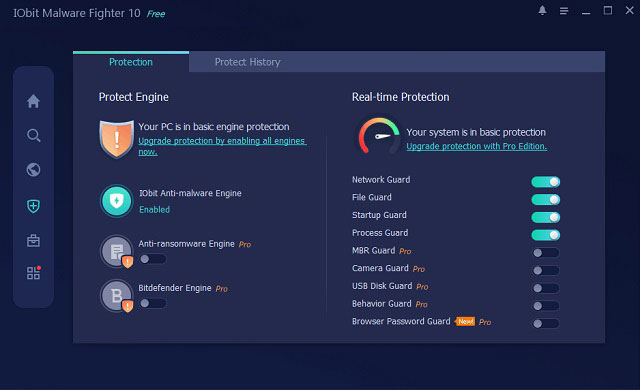Image resolution: width=640 pixels, height=390 pixels.
Task: Click the 'Protect Engine' heading
Action: click(133, 97)
